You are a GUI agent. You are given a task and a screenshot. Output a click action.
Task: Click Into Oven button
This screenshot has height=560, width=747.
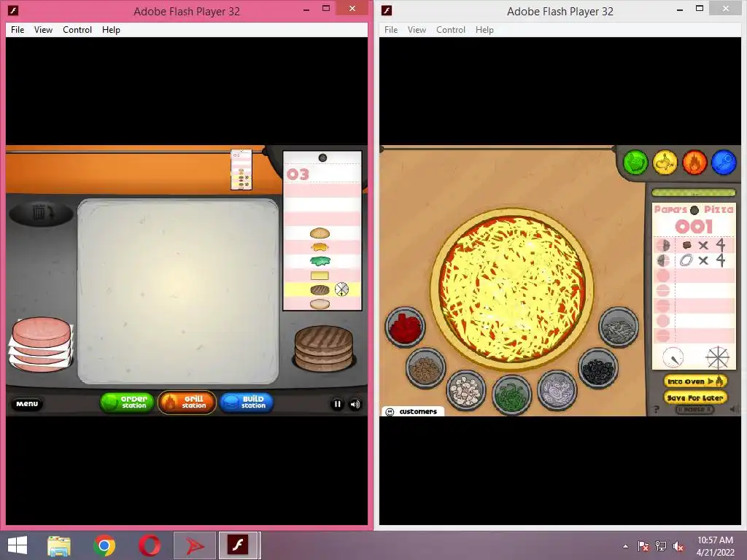695,381
